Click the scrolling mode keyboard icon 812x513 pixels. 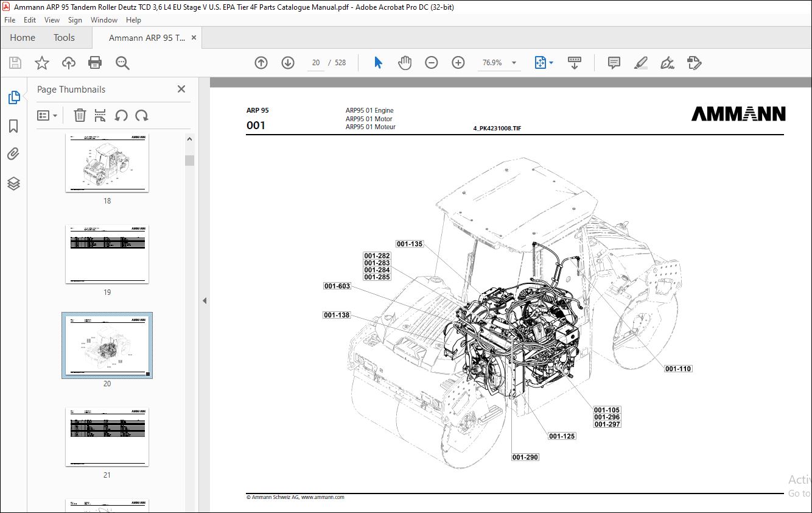[x=575, y=63]
